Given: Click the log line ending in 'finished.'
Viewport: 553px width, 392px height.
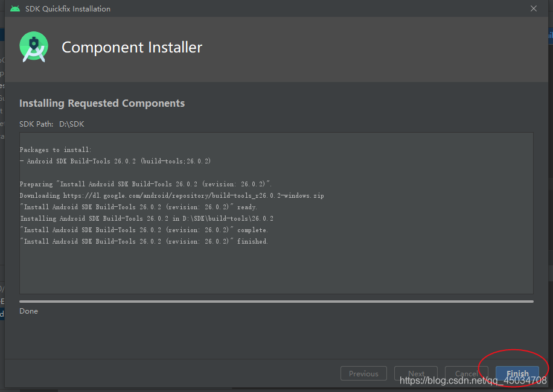Looking at the screenshot, I should pos(144,241).
